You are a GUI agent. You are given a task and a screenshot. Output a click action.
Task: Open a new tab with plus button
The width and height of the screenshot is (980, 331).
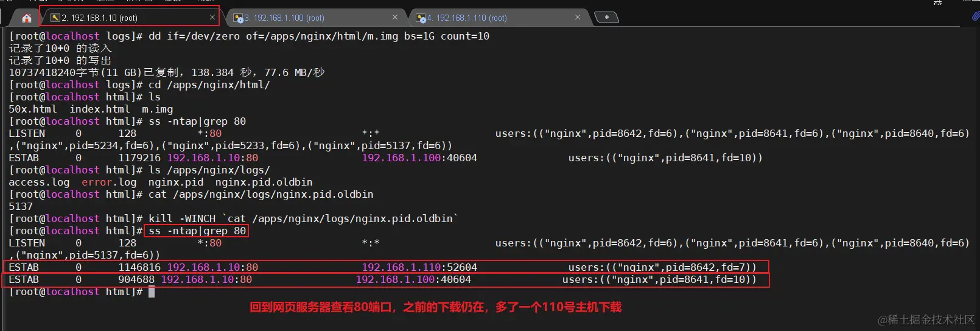point(606,17)
